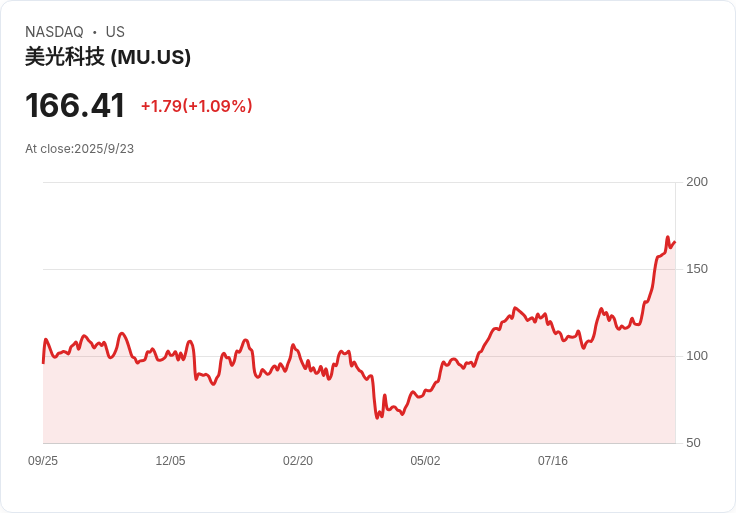Open the 美光科技 (MU.US) stock title
This screenshot has width=736, height=513.
[x=108, y=57]
